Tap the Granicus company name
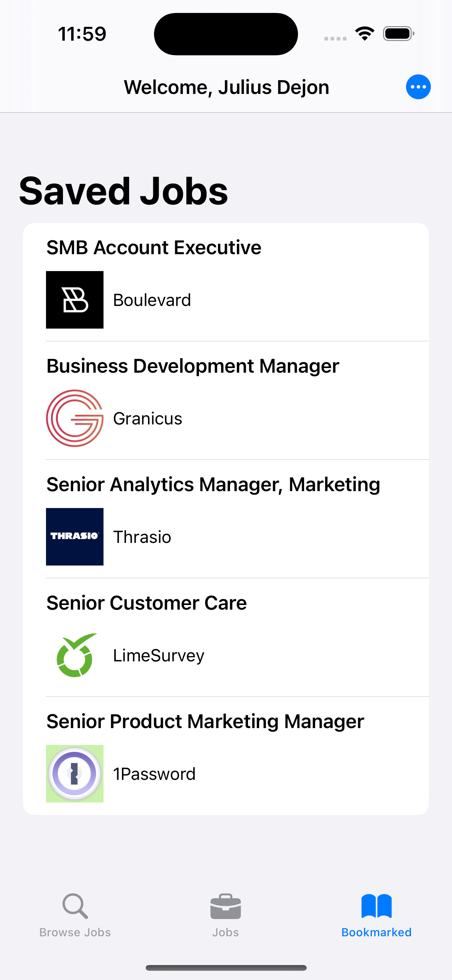The width and height of the screenshot is (452, 980). point(148,419)
